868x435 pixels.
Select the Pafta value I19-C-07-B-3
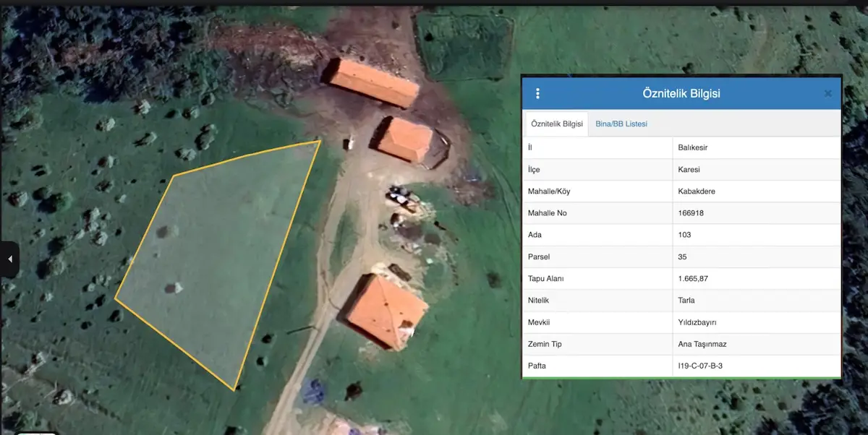700,366
